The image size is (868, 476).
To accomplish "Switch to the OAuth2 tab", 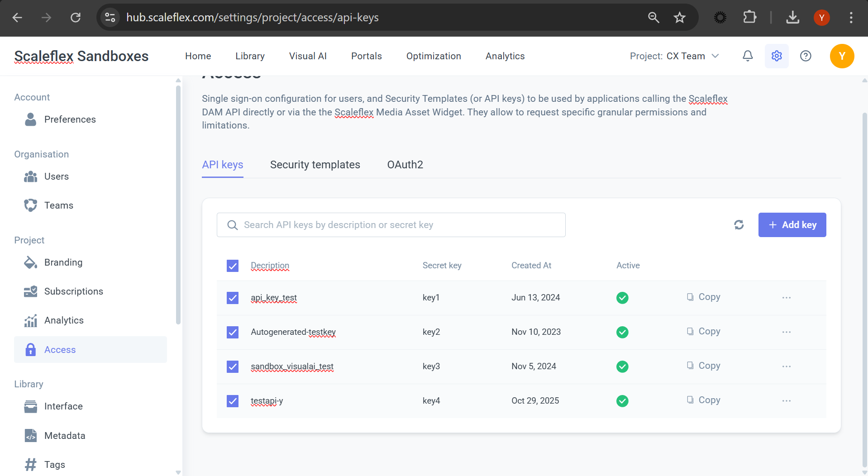I will click(405, 165).
